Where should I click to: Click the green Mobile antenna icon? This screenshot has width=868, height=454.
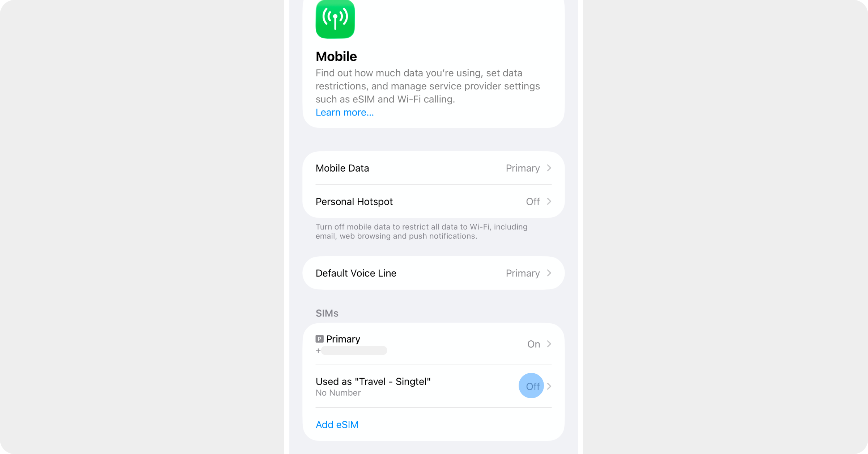(335, 19)
